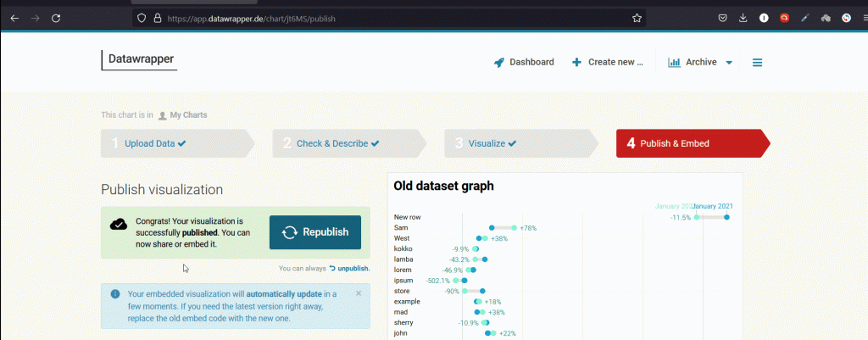Dismiss the automatic update info notice

pos(359,293)
